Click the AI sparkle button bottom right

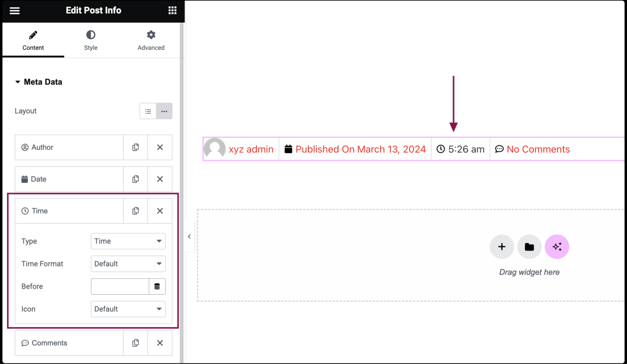557,246
